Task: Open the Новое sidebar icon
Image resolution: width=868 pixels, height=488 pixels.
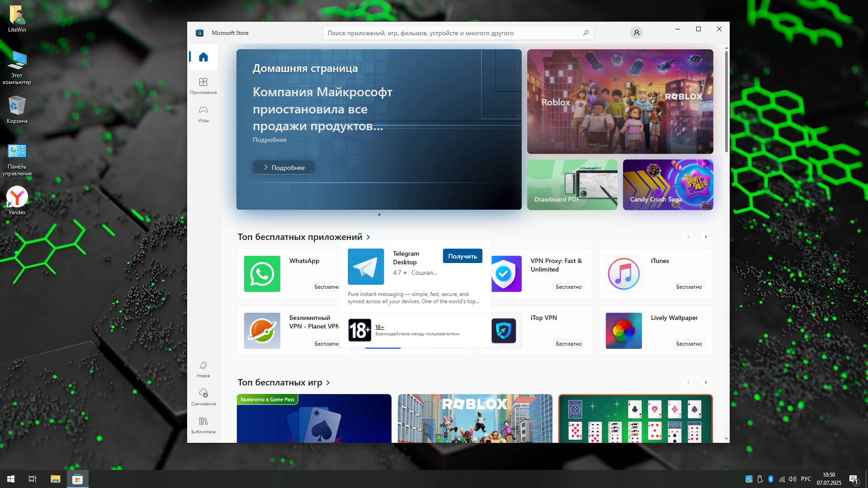Action: (x=203, y=368)
